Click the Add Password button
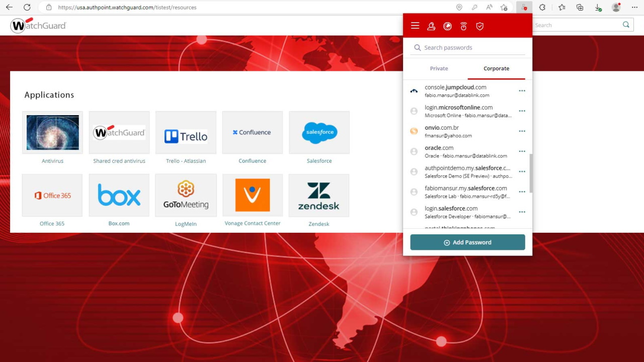 click(467, 242)
